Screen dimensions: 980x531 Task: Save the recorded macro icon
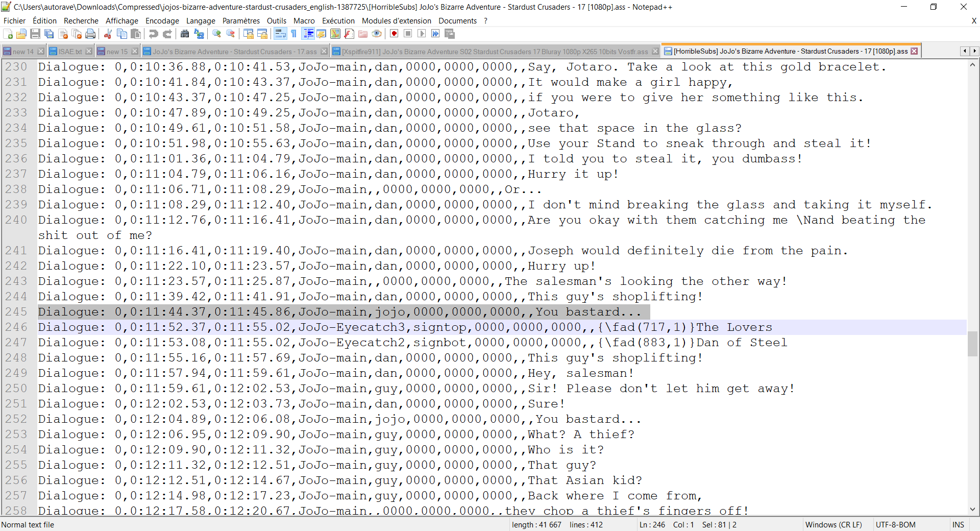(450, 34)
